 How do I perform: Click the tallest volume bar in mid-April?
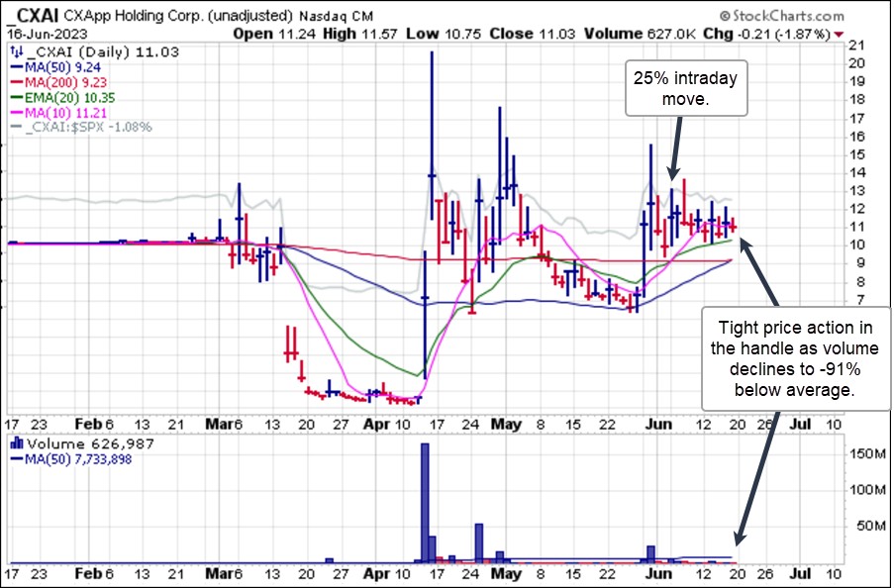point(425,503)
